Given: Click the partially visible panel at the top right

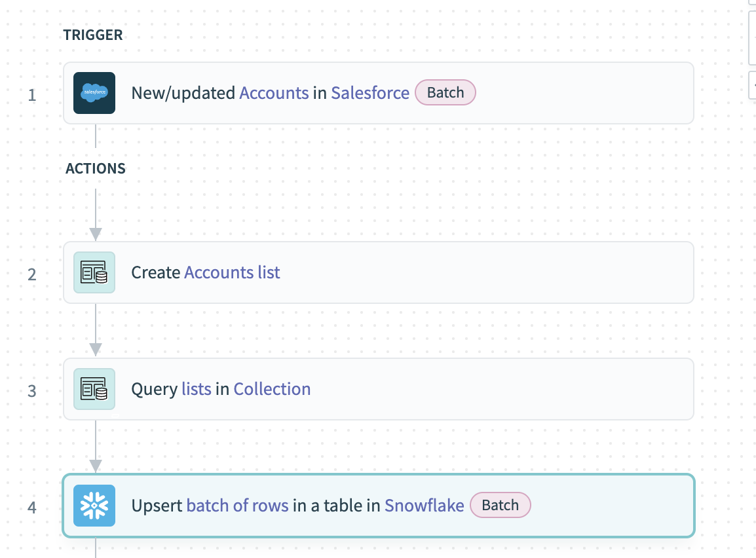Looking at the screenshot, I should tap(752, 36).
